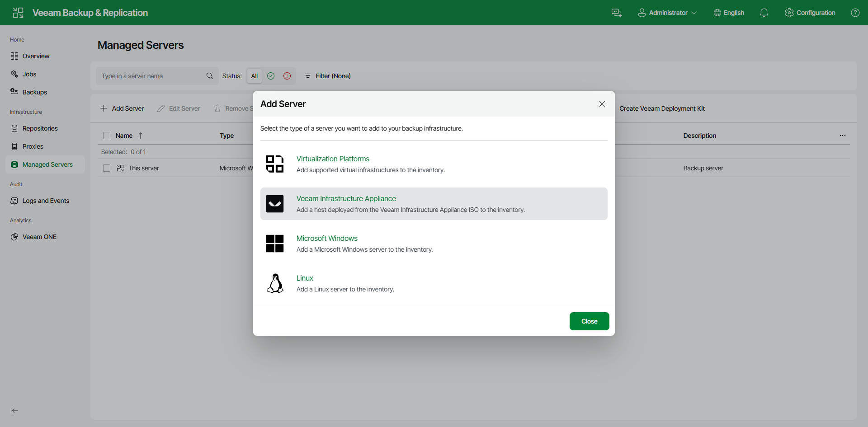Click the Configuration gear icon

789,13
